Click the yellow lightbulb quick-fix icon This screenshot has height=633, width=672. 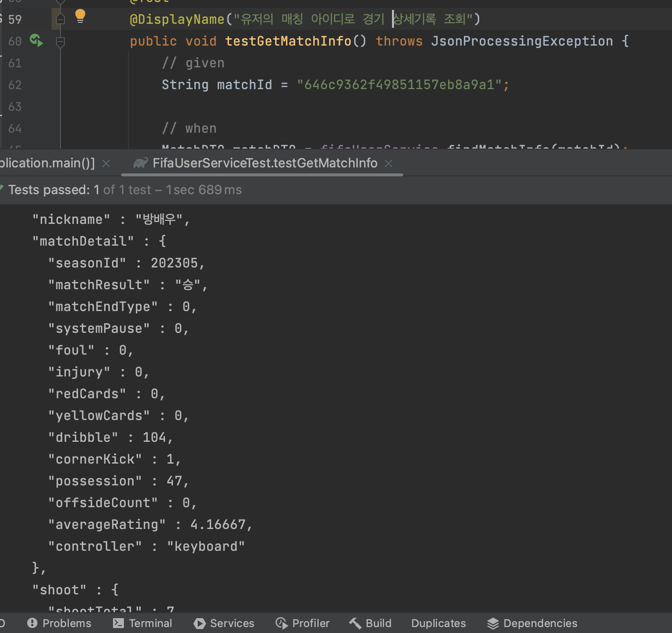(80, 16)
